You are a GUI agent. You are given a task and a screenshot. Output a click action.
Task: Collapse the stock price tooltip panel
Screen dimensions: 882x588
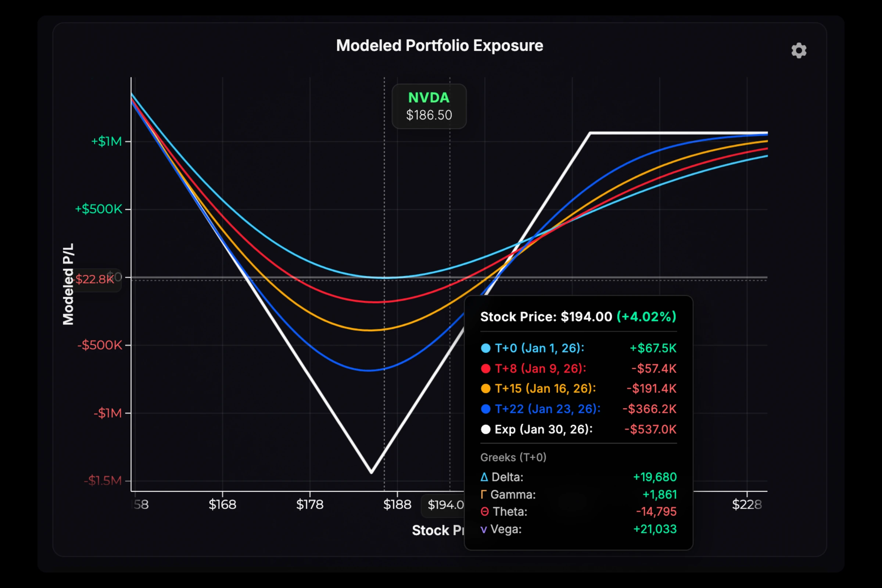click(x=578, y=317)
